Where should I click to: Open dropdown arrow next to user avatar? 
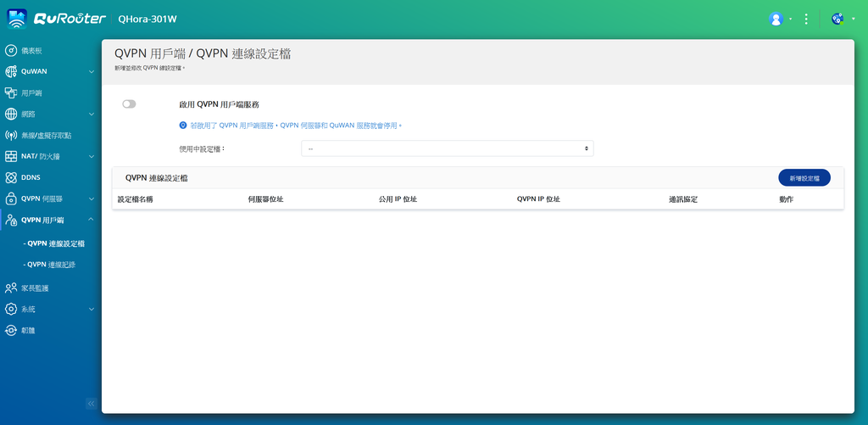tap(790, 19)
